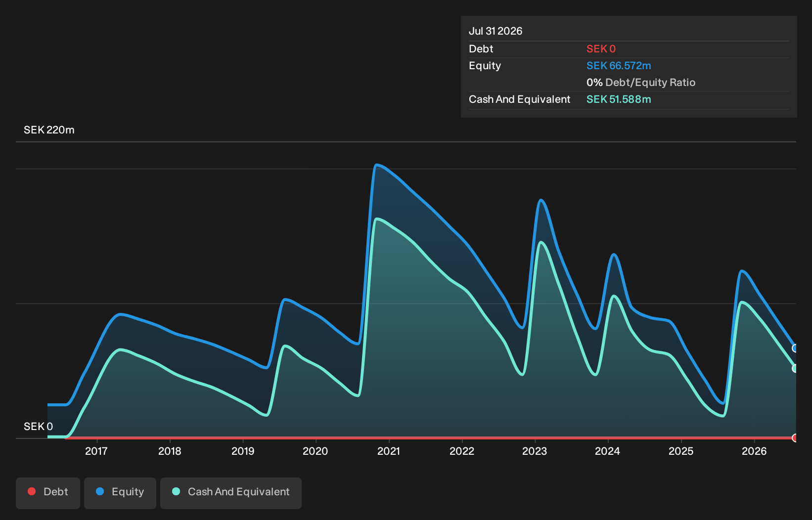Click the Cash And Equivalent tooltip label
The width and height of the screenshot is (812, 520).
[x=520, y=99]
